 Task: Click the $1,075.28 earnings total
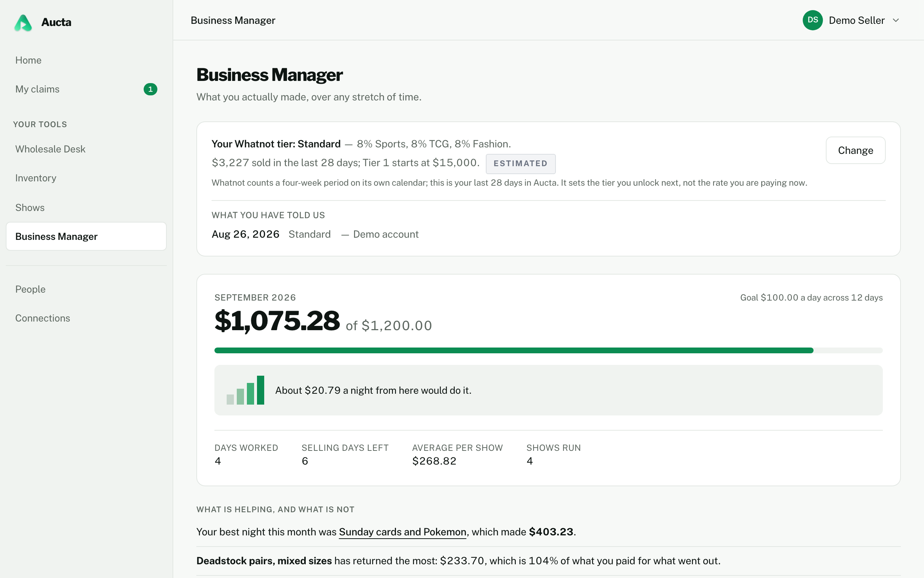coord(277,321)
